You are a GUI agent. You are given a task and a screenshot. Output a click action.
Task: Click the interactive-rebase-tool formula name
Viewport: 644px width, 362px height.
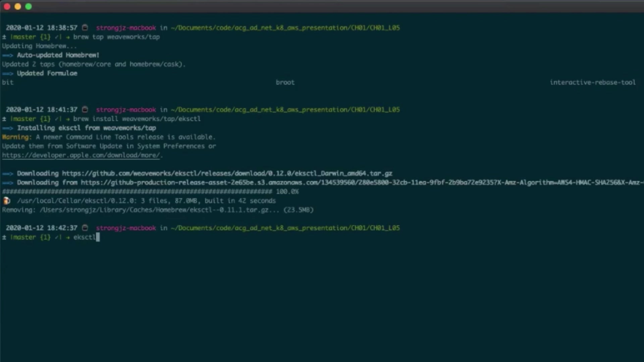[x=593, y=82]
